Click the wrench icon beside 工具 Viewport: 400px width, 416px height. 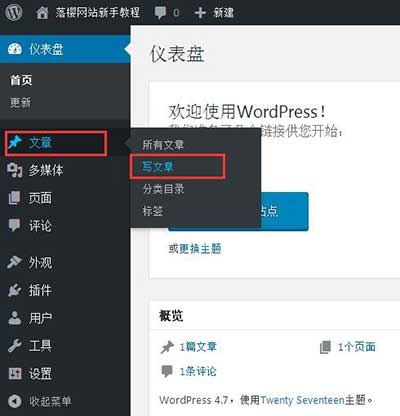[x=15, y=346]
